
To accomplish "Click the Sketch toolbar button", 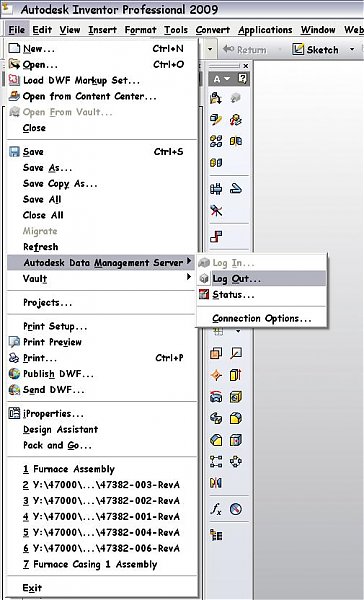I will tap(316, 49).
